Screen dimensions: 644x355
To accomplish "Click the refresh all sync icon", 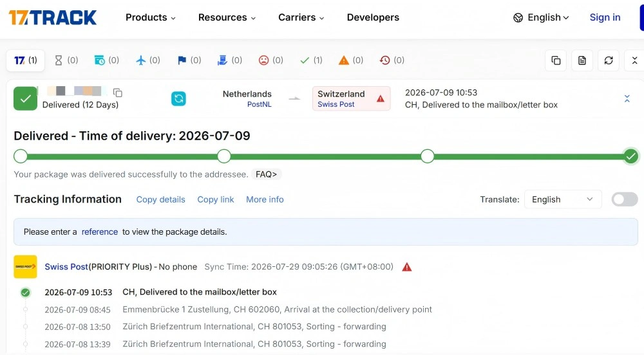I will click(x=609, y=60).
